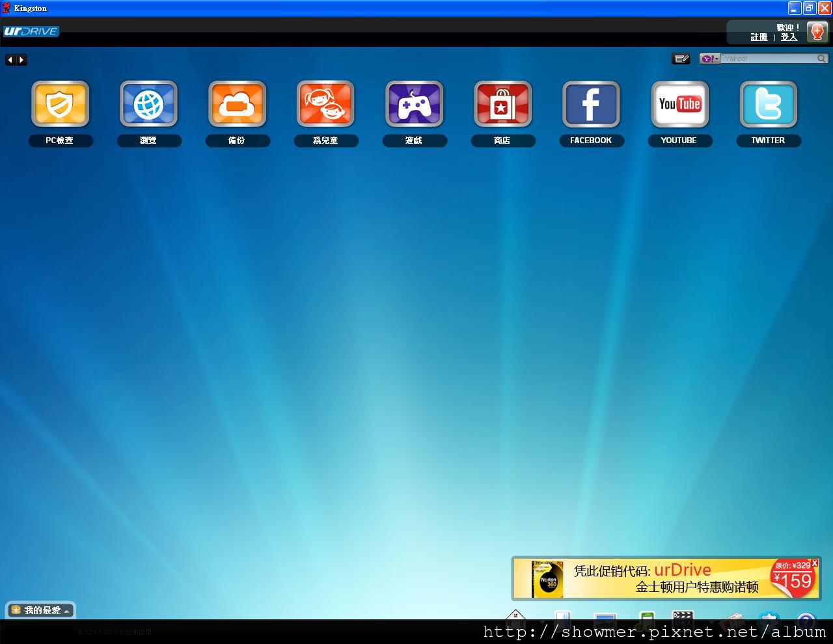Launch the 瀏覽 globe browser app

[149, 104]
